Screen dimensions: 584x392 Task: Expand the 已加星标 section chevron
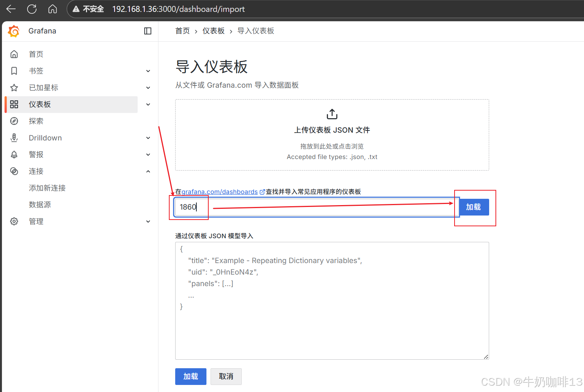pyautogui.click(x=148, y=88)
